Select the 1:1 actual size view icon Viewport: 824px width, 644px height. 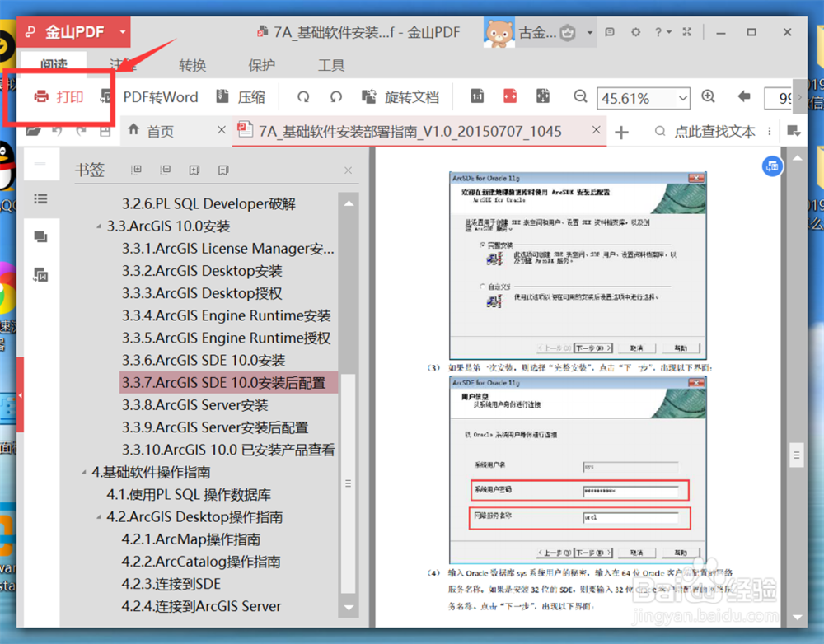click(477, 96)
